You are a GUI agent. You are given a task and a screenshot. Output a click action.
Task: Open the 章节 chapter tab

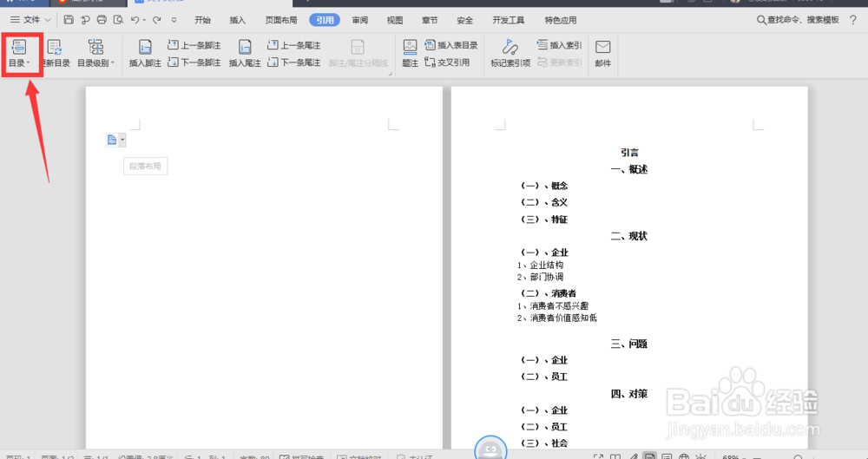[430, 20]
